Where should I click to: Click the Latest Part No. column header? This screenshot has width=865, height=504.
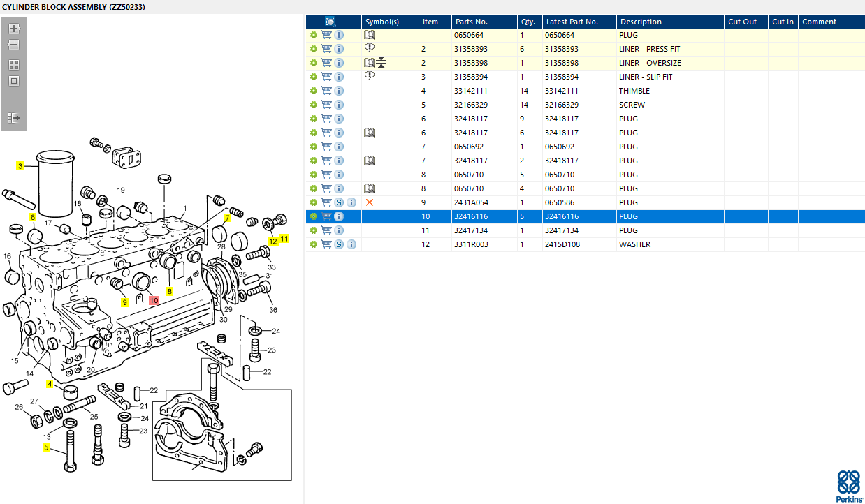coord(579,22)
